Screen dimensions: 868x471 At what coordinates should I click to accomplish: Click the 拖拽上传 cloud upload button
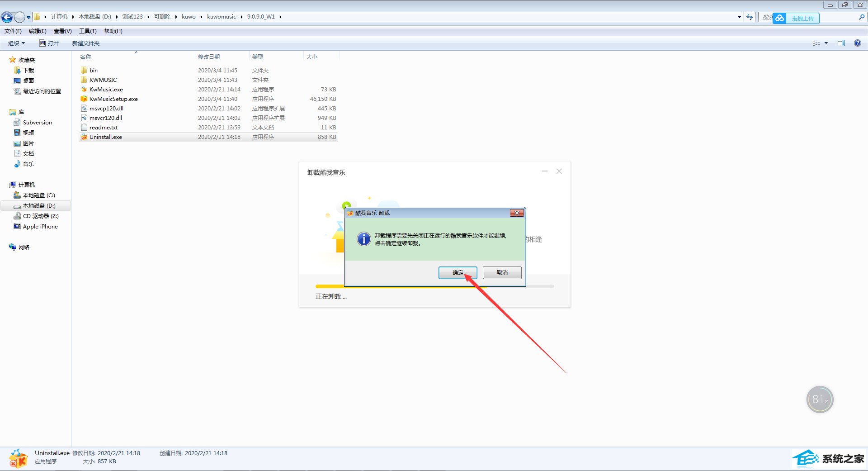coord(796,18)
